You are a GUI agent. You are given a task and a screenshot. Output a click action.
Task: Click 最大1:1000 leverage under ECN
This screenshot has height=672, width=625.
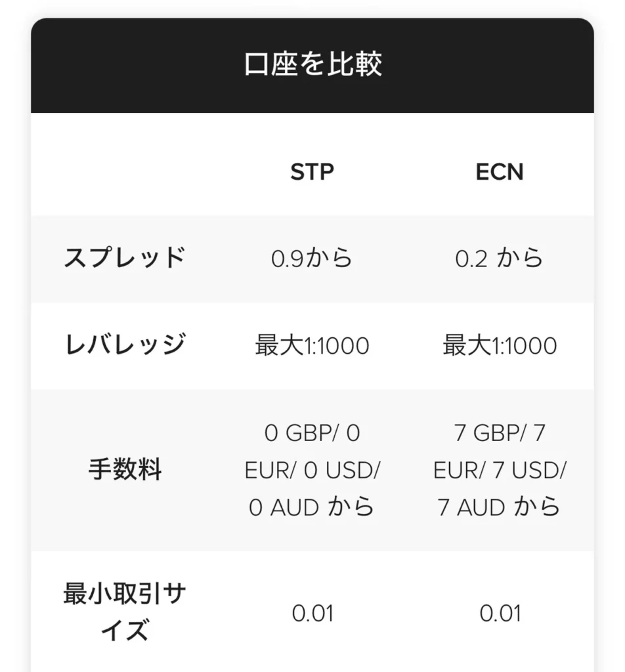click(x=500, y=345)
